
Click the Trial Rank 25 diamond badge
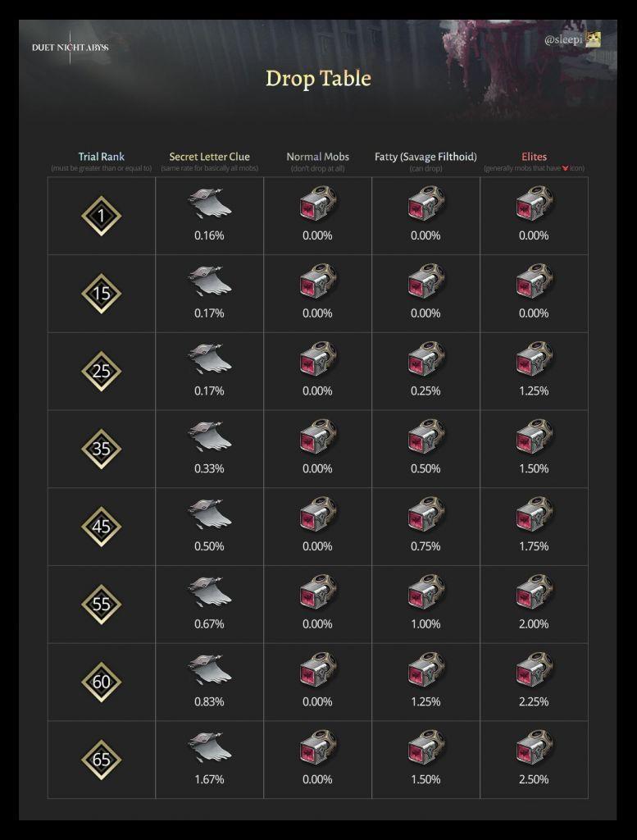pyautogui.click(x=101, y=372)
